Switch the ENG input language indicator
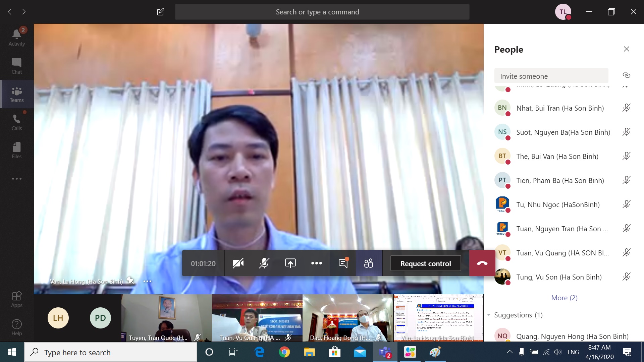The image size is (644, 362). tap(573, 352)
